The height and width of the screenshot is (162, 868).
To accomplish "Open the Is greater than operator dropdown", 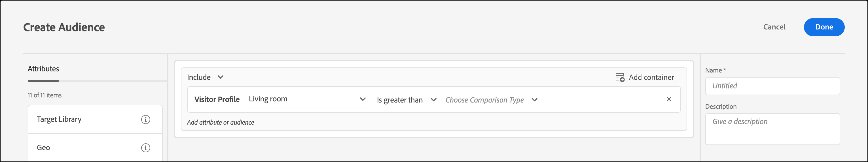I will point(400,100).
